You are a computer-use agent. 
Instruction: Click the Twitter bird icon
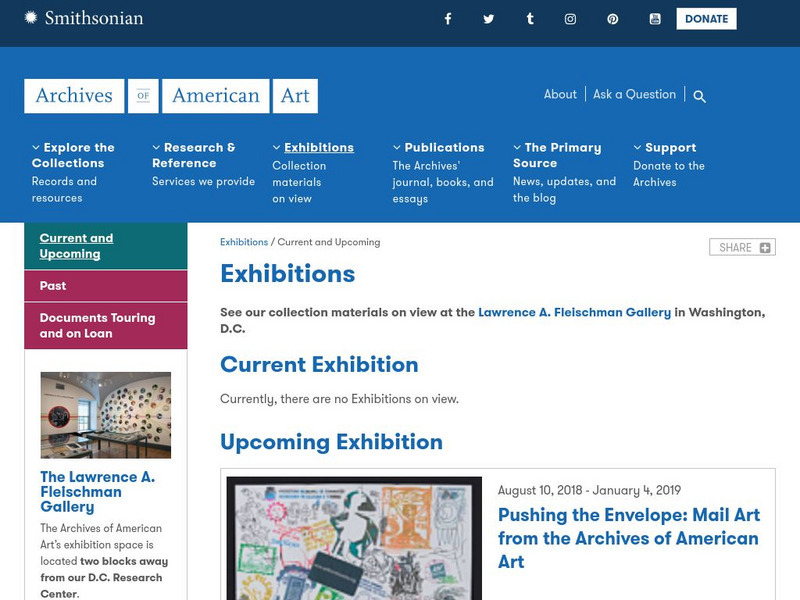[488, 18]
